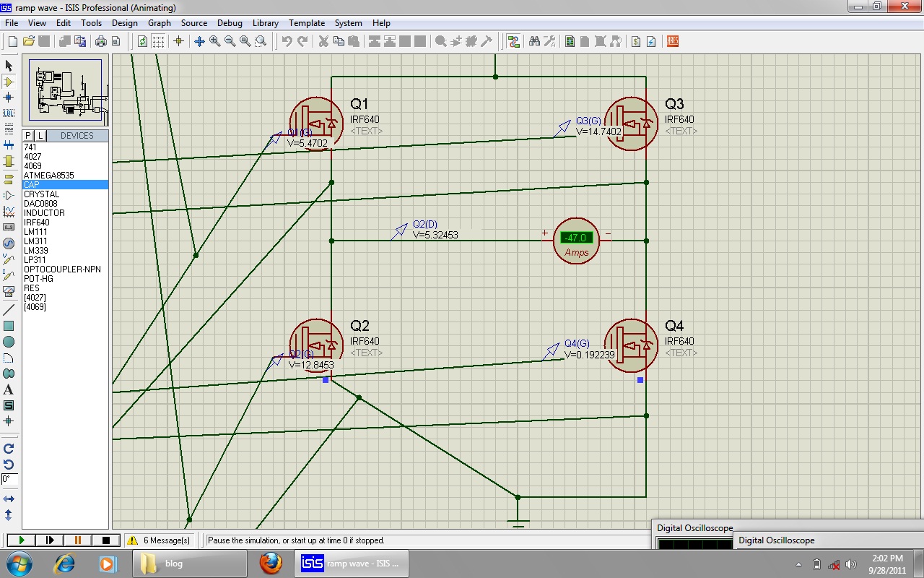Select the 2D text tool
924x578 pixels.
pyautogui.click(x=9, y=389)
